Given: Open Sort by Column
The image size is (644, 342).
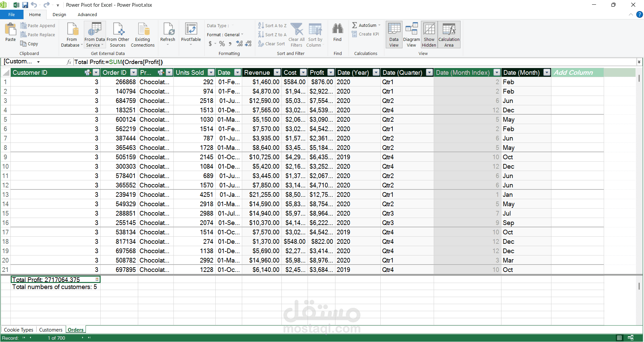Looking at the screenshot, I should pos(315,35).
